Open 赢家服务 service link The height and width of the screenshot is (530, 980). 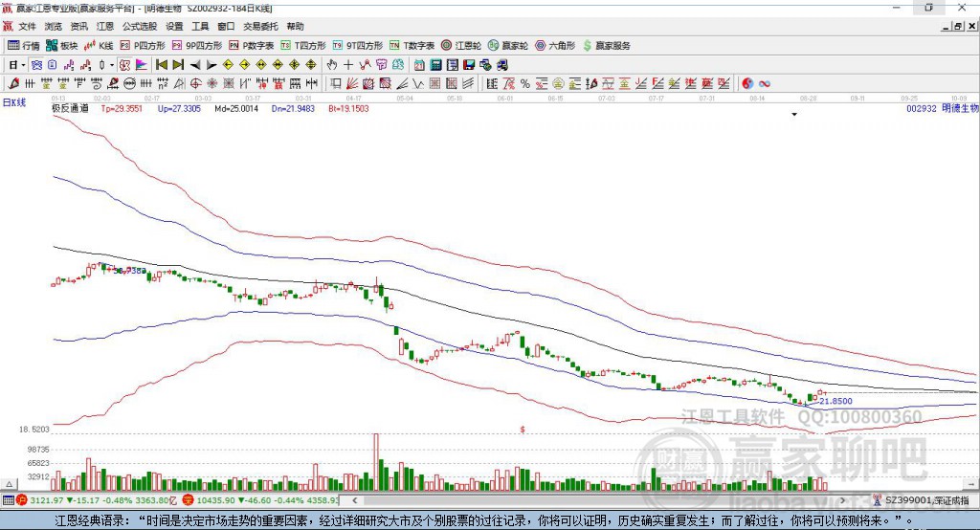(x=606, y=46)
